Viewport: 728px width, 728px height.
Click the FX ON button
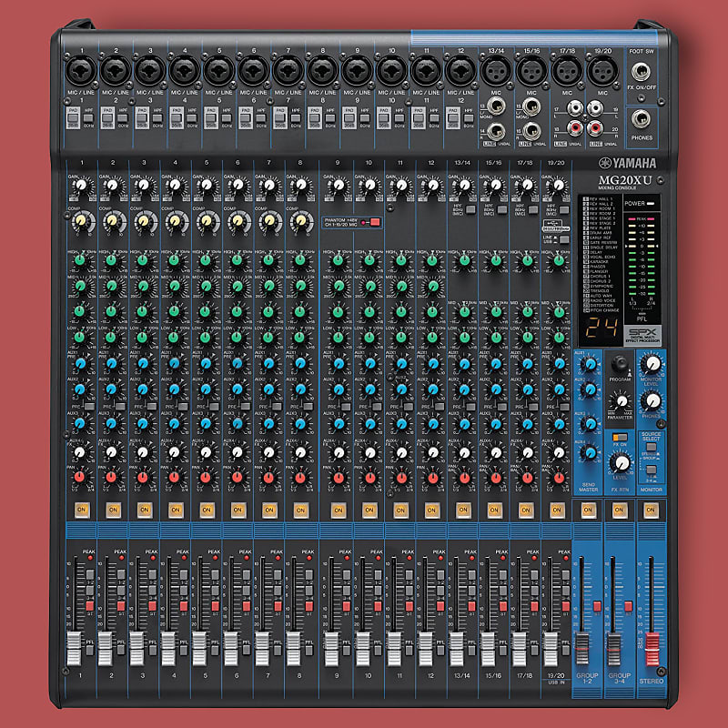tap(620, 437)
